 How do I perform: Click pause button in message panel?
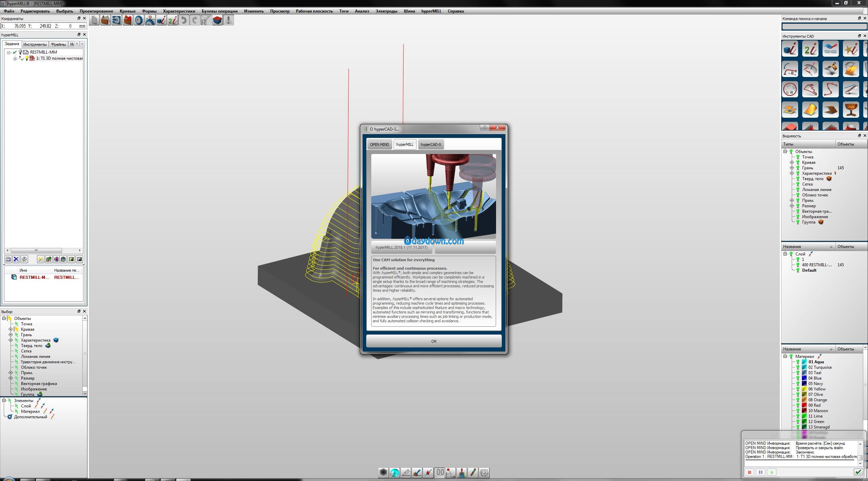[761, 472]
